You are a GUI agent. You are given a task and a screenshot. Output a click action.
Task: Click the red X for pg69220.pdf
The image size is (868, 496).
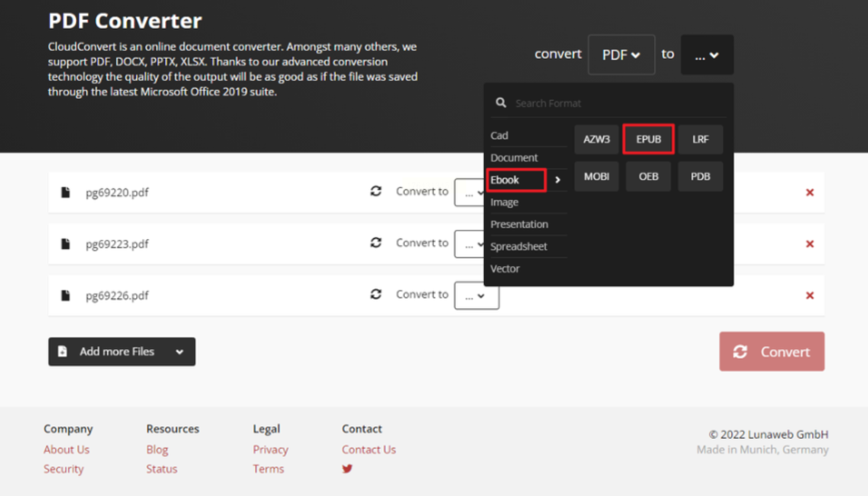(809, 193)
